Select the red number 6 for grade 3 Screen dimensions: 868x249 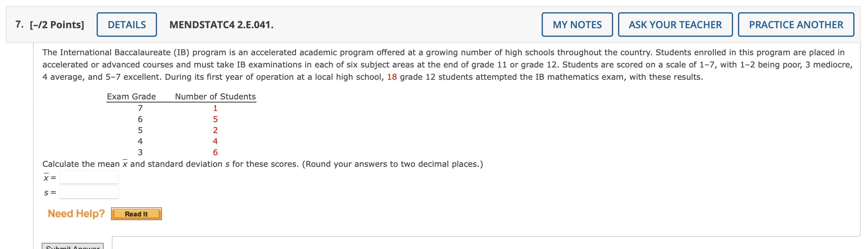pos(215,152)
